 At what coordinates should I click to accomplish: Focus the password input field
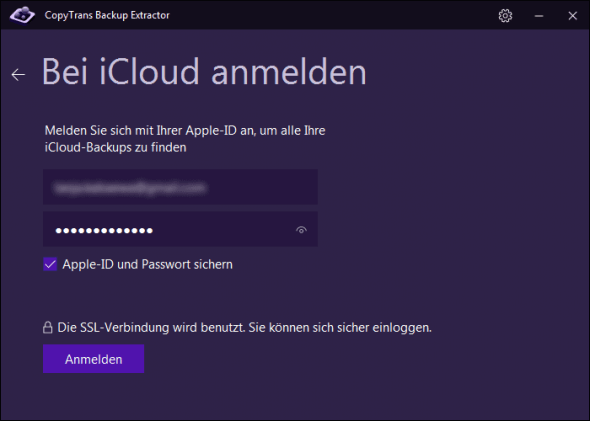point(180,229)
